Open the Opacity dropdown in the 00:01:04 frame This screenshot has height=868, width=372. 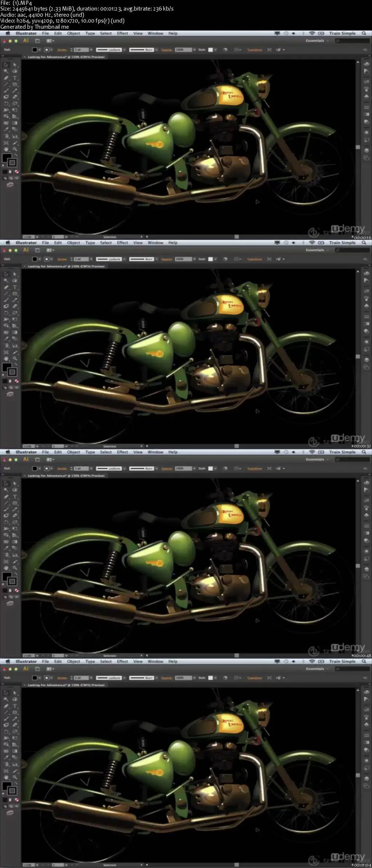(x=194, y=678)
